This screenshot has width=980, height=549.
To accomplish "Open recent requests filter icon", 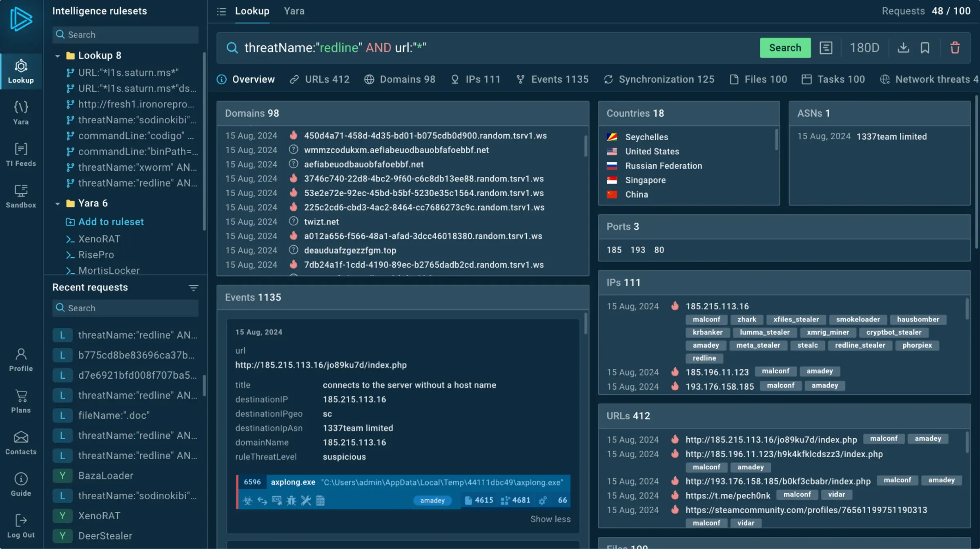I will pyautogui.click(x=194, y=288).
